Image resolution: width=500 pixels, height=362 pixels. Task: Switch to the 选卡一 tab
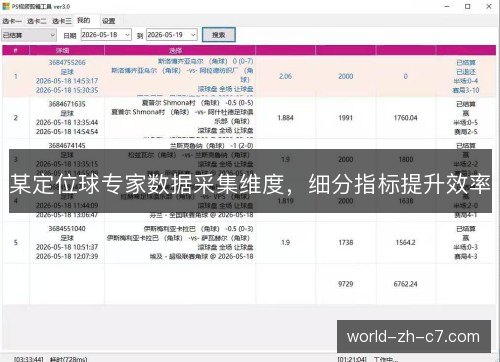tap(12, 21)
